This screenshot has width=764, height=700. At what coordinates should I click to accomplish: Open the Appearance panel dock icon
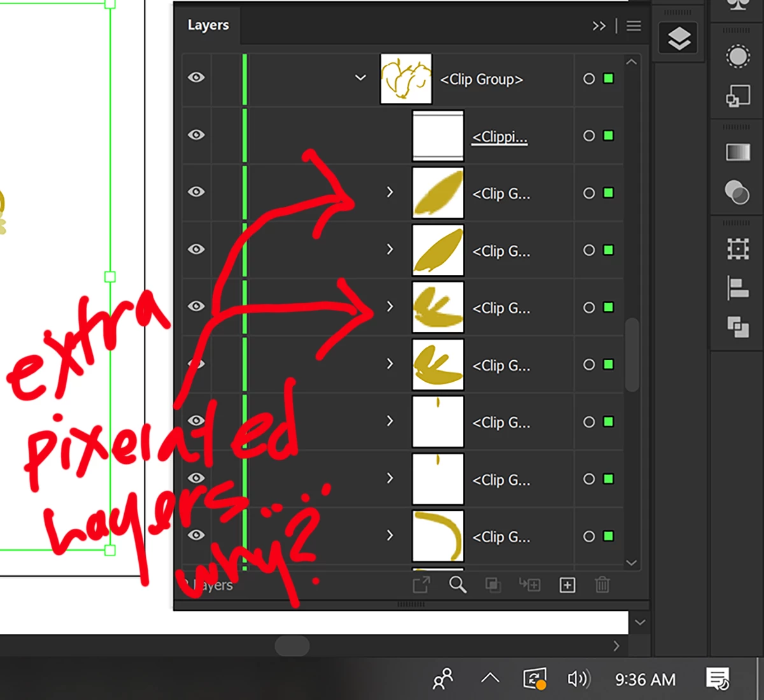[737, 57]
